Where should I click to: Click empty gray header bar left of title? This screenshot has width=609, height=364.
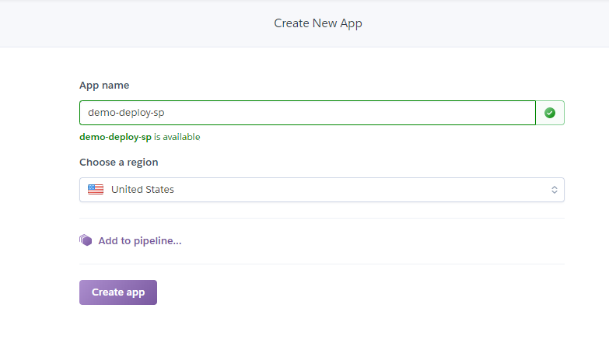(x=117, y=23)
